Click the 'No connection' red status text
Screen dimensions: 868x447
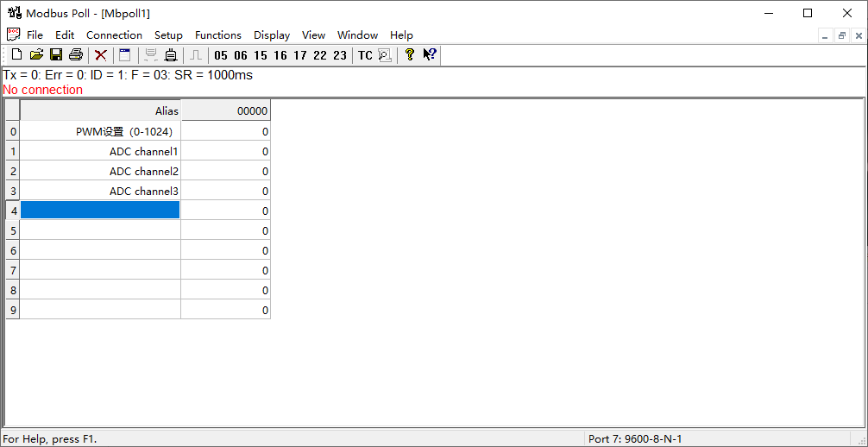42,90
